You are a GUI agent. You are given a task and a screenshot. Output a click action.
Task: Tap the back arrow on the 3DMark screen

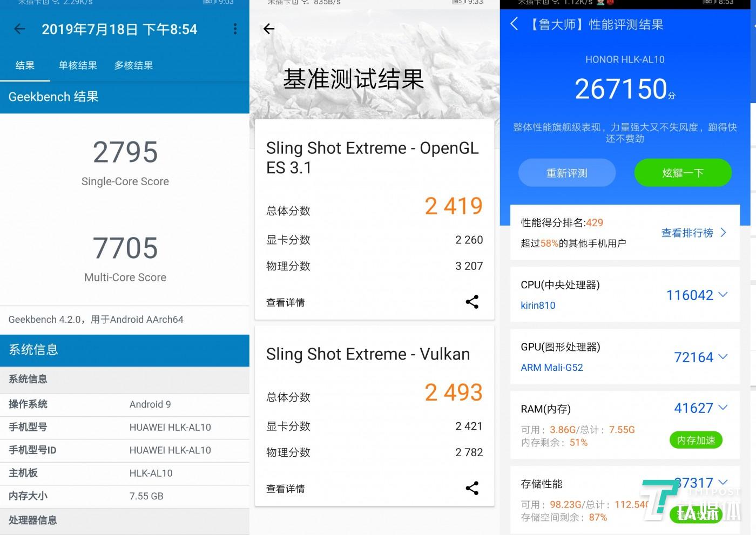point(269,29)
